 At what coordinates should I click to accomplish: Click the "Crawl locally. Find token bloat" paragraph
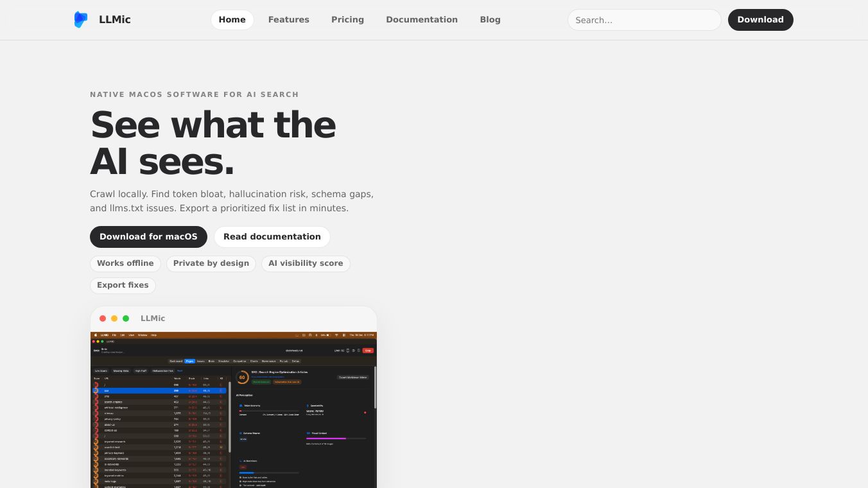[232, 201]
